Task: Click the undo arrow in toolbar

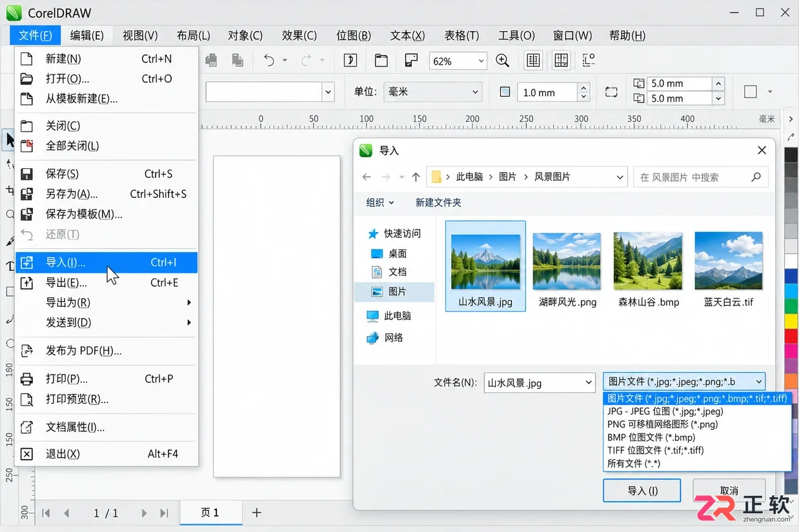Action: point(269,61)
